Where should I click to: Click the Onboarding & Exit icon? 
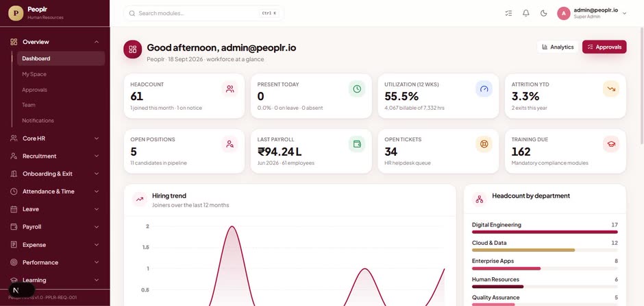pyautogui.click(x=14, y=174)
